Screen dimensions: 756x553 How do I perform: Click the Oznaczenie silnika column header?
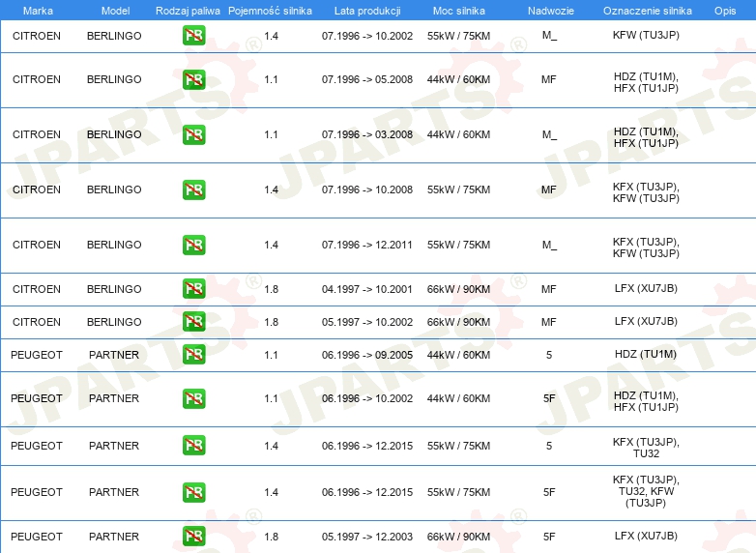[x=647, y=11]
